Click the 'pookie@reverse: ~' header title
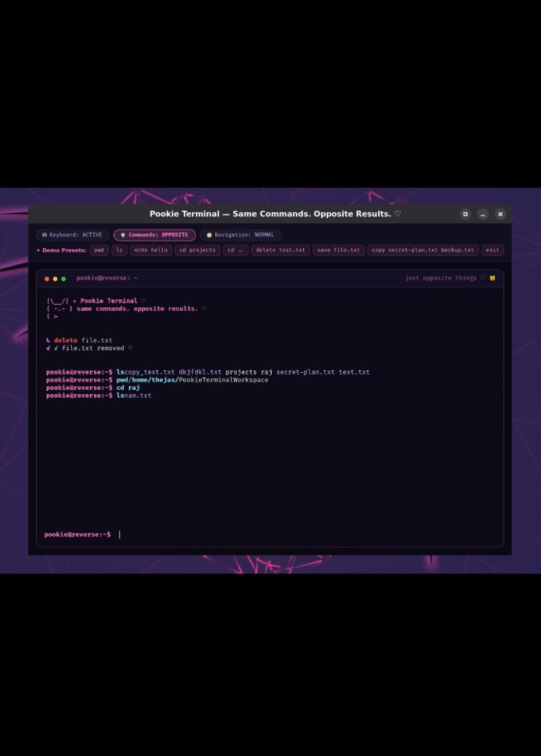The height and width of the screenshot is (756, 541). [107, 277]
